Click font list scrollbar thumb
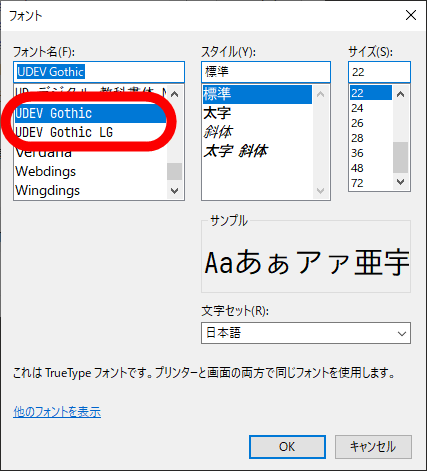 (174, 171)
